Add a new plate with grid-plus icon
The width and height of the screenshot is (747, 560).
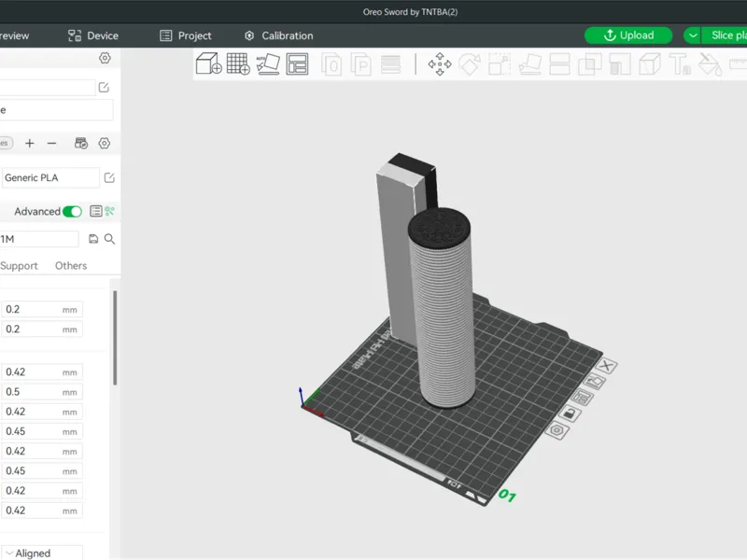click(238, 63)
